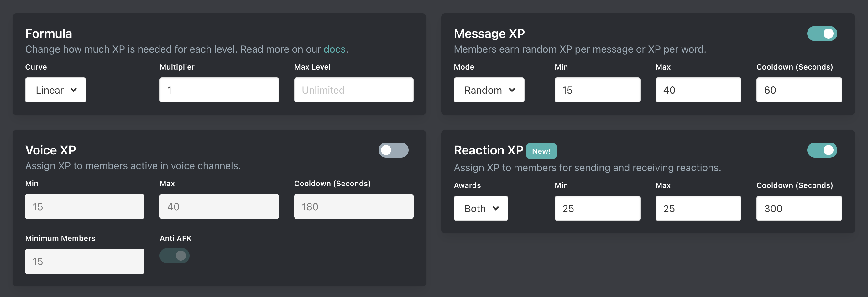Click the Formula section heading
868x297 pixels.
[48, 33]
